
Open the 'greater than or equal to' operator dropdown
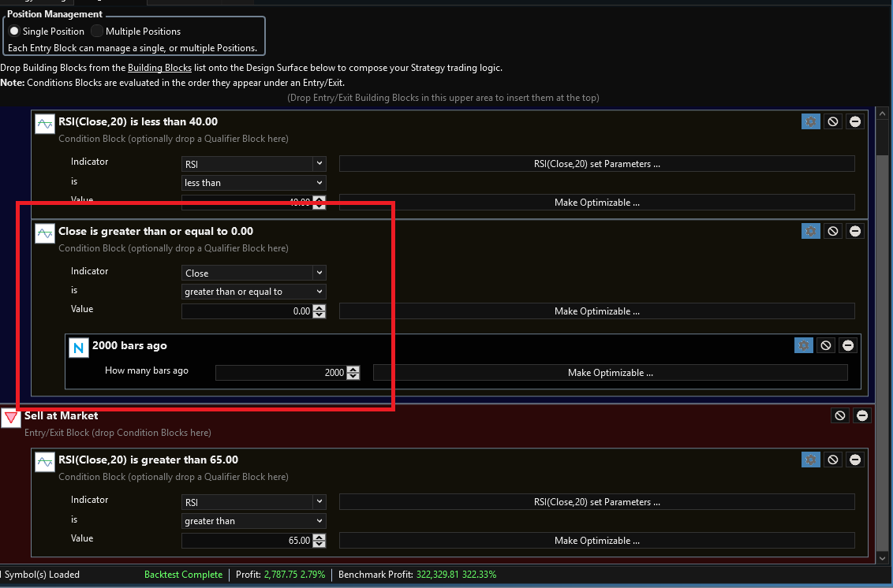(x=253, y=292)
